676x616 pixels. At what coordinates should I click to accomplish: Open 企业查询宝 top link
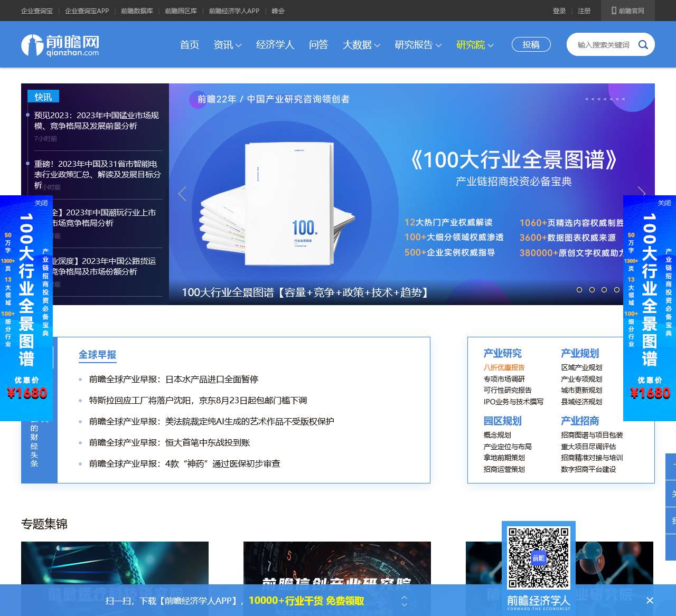coord(37,11)
